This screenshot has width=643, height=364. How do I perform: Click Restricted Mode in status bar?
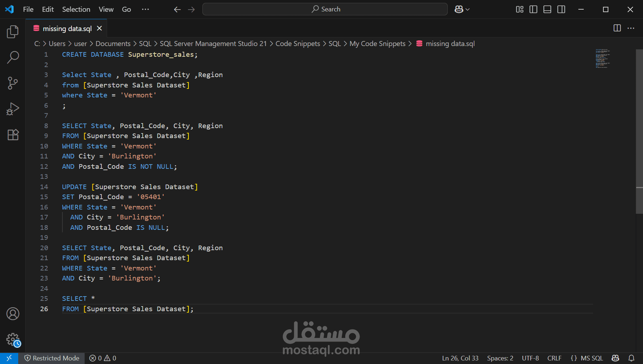(x=52, y=358)
